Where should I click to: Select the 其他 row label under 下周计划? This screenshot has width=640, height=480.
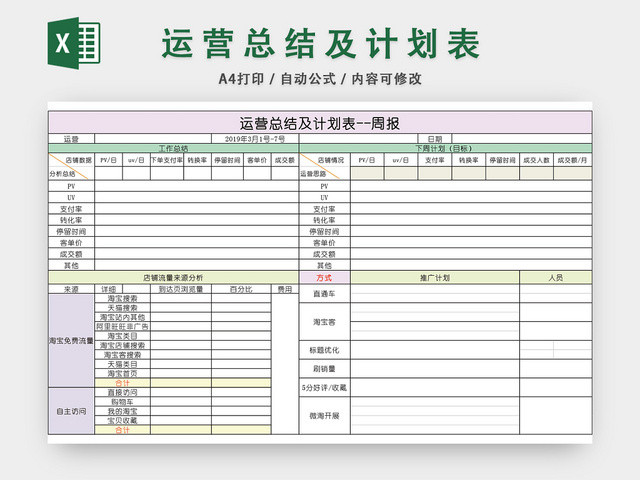[x=325, y=265]
